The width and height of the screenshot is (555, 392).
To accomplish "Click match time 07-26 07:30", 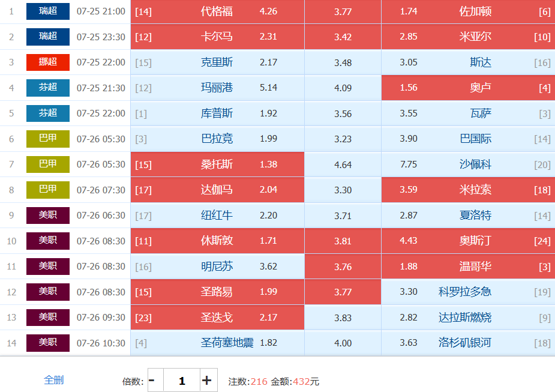I will 101,190.
